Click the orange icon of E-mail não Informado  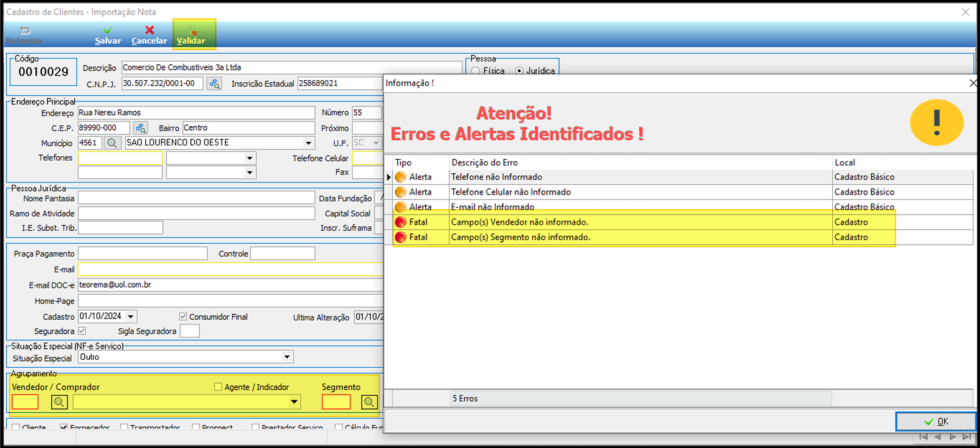coord(400,207)
